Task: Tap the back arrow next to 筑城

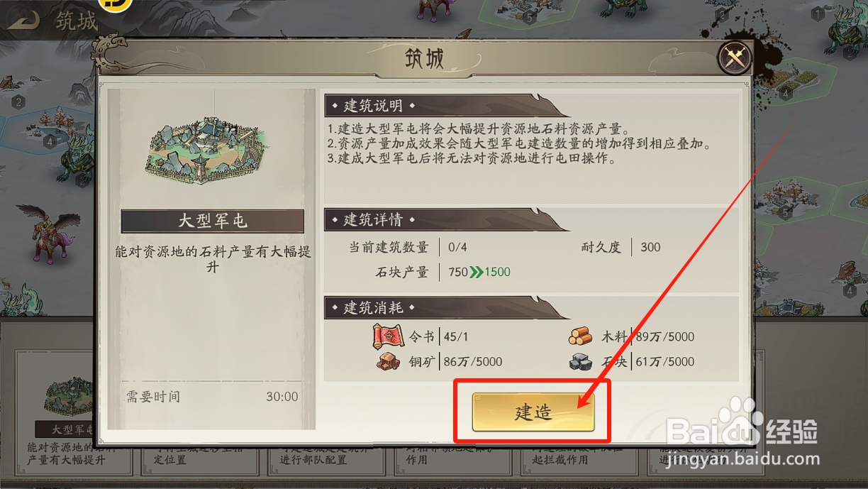Action: 23,21
